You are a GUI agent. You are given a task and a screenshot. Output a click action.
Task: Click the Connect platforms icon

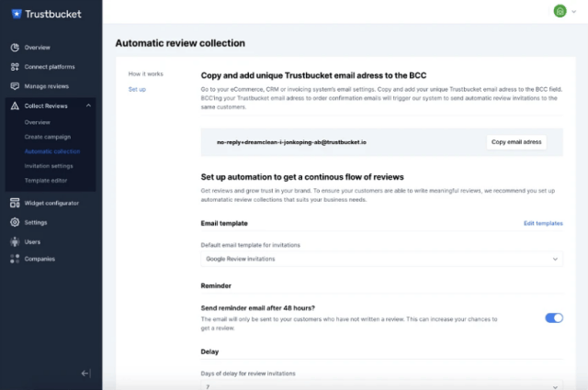tap(15, 67)
